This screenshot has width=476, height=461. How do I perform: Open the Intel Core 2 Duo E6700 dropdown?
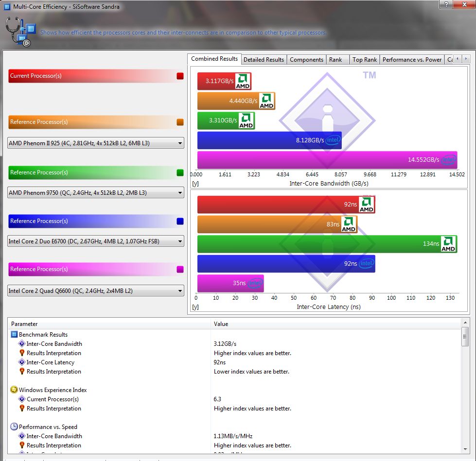pyautogui.click(x=96, y=241)
